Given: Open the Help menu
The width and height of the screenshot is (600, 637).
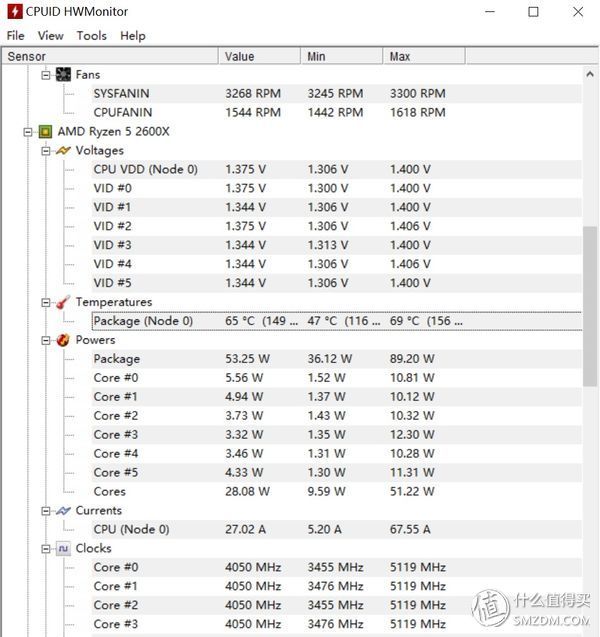Looking at the screenshot, I should click(x=133, y=36).
